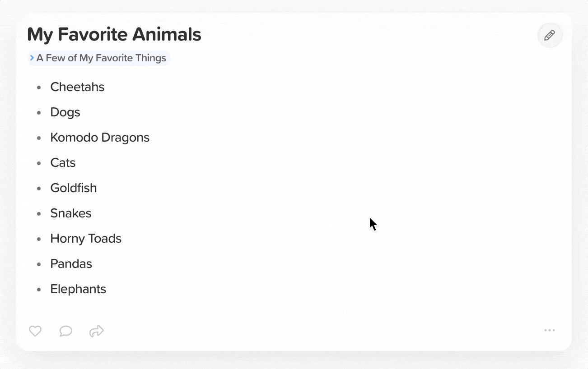Select the Goldfish entry
This screenshot has width=588, height=369.
(x=74, y=188)
